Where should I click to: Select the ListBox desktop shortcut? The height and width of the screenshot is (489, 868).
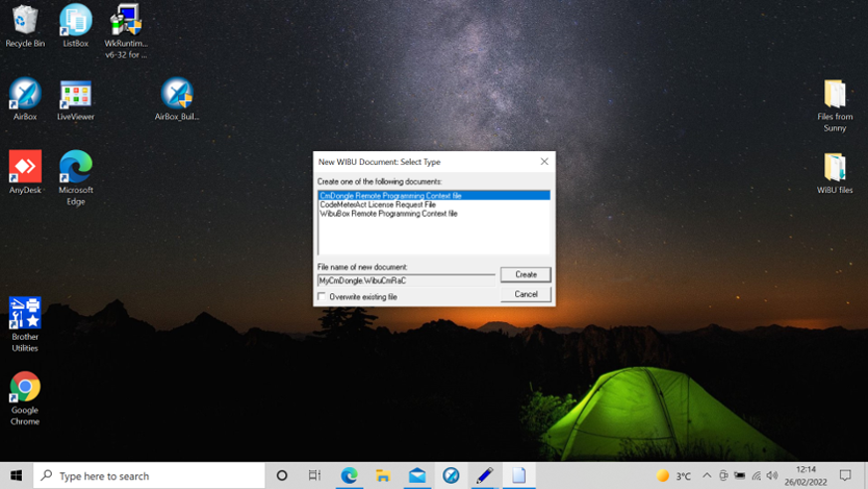[x=76, y=22]
